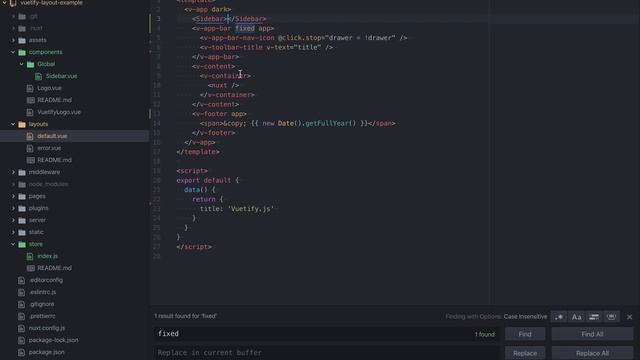Image resolution: width=640 pixels, height=360 pixels.
Task: Expand the node_modules folder chevron
Action: (13, 184)
